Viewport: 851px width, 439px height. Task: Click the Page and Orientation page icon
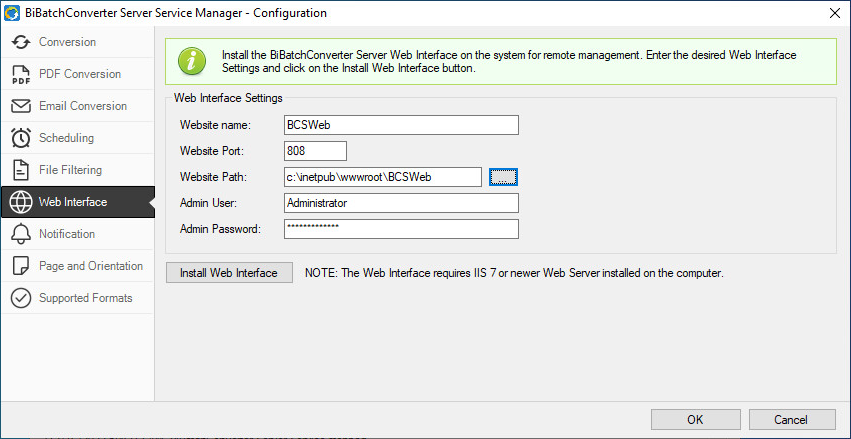point(21,266)
